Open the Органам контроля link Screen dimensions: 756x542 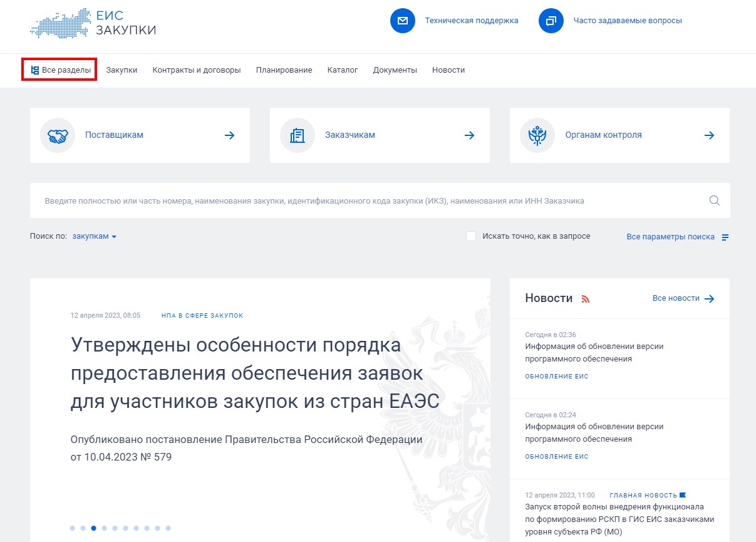pos(603,135)
